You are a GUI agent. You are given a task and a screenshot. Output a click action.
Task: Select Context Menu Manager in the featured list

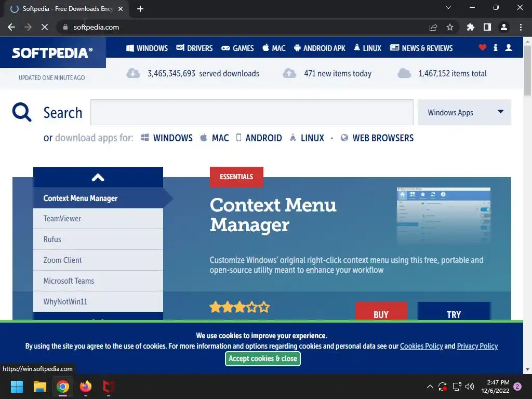[98, 198]
